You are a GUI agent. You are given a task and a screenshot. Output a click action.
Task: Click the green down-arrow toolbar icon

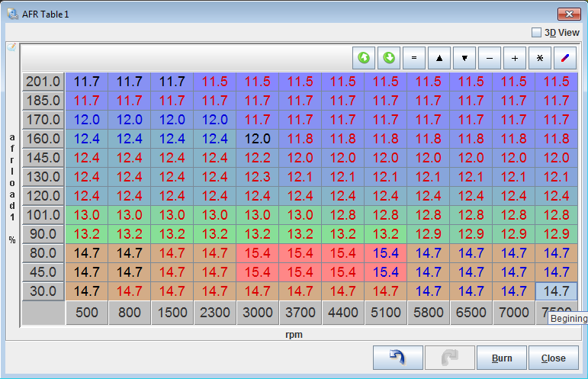coord(389,58)
